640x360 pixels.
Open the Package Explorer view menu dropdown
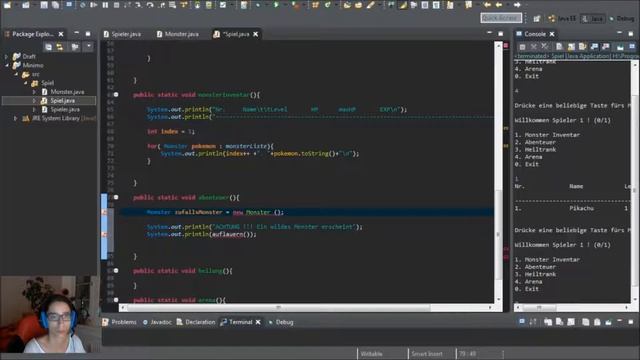click(89, 47)
